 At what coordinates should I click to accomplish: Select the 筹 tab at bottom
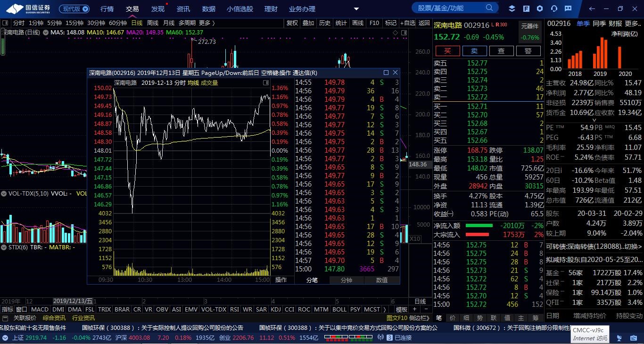point(536,318)
